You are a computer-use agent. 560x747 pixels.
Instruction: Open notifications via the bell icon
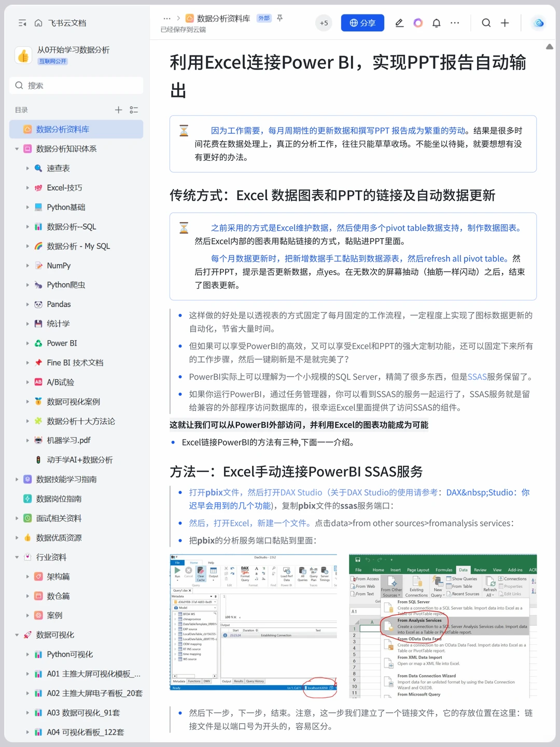point(436,23)
